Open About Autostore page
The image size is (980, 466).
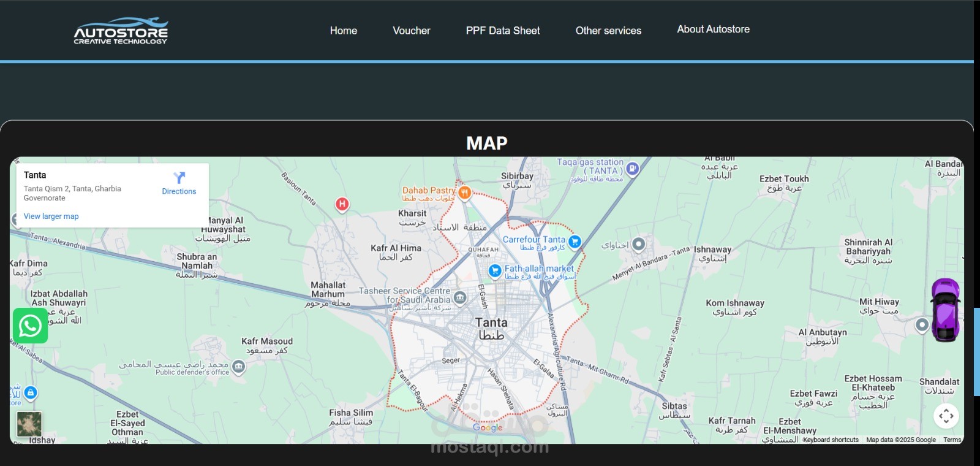pos(713,29)
